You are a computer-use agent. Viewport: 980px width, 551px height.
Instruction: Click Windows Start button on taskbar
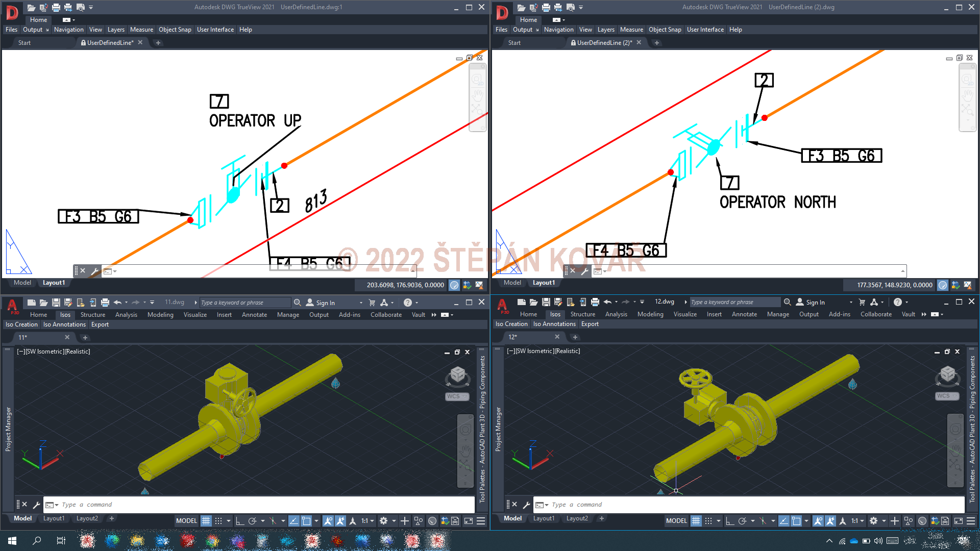[x=12, y=541]
